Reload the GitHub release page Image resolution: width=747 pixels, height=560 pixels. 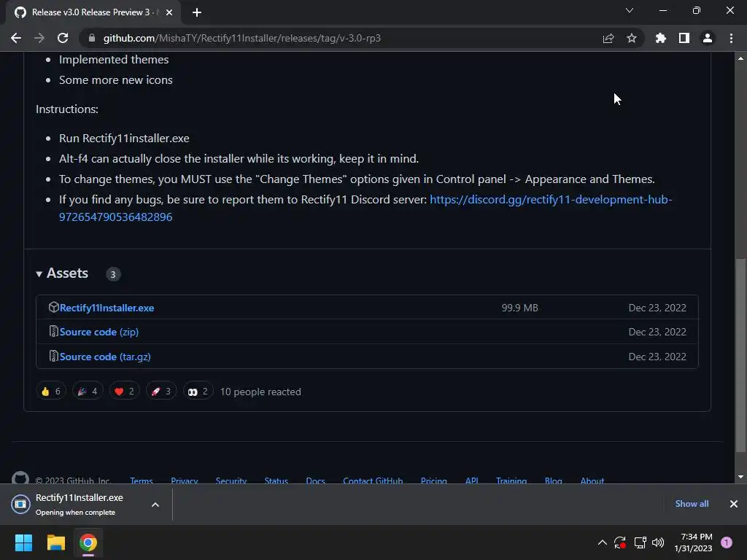[x=63, y=38]
